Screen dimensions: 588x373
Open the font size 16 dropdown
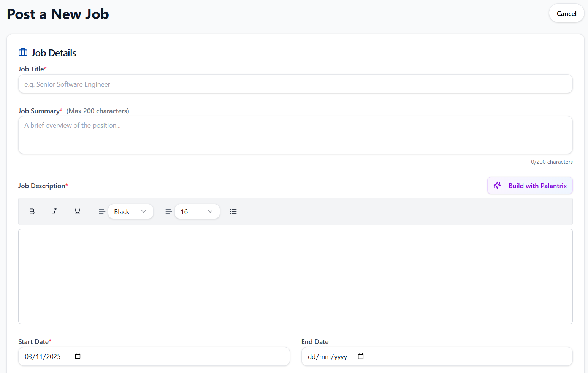tap(197, 211)
